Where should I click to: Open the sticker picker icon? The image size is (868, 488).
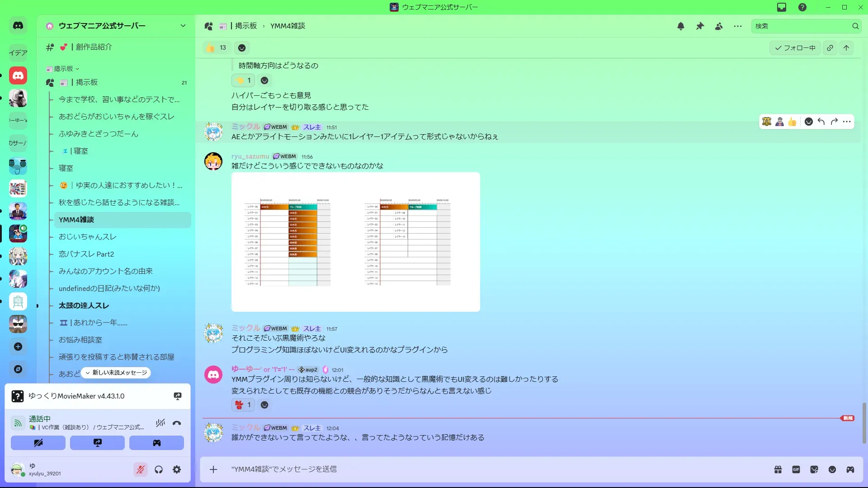tap(814, 469)
